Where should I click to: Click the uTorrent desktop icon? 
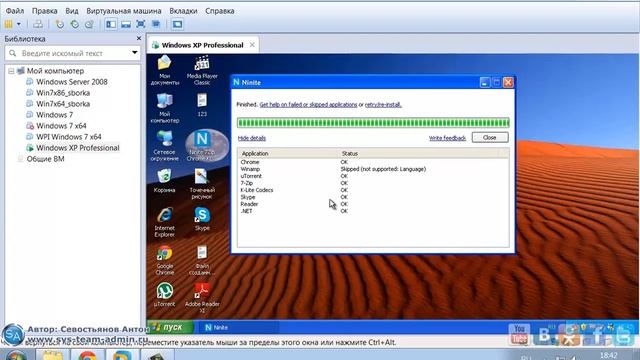[x=164, y=294]
